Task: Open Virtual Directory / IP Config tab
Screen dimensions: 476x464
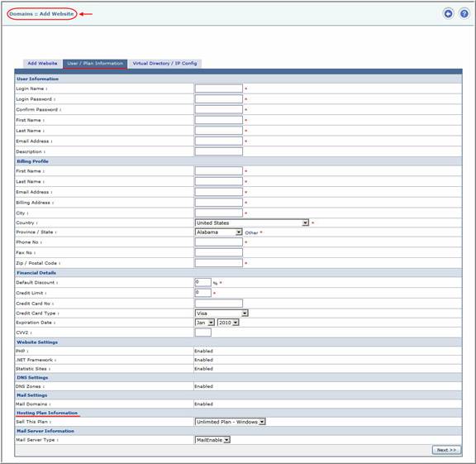Action: coord(164,63)
